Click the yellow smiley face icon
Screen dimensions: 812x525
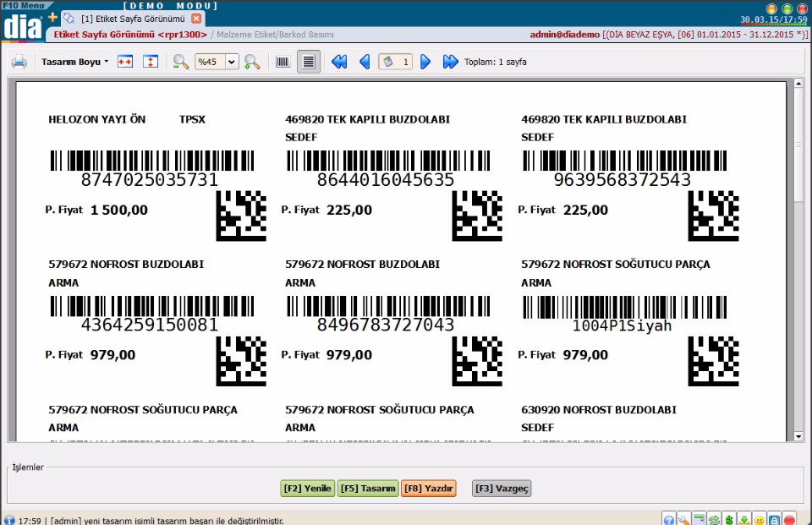click(760, 520)
